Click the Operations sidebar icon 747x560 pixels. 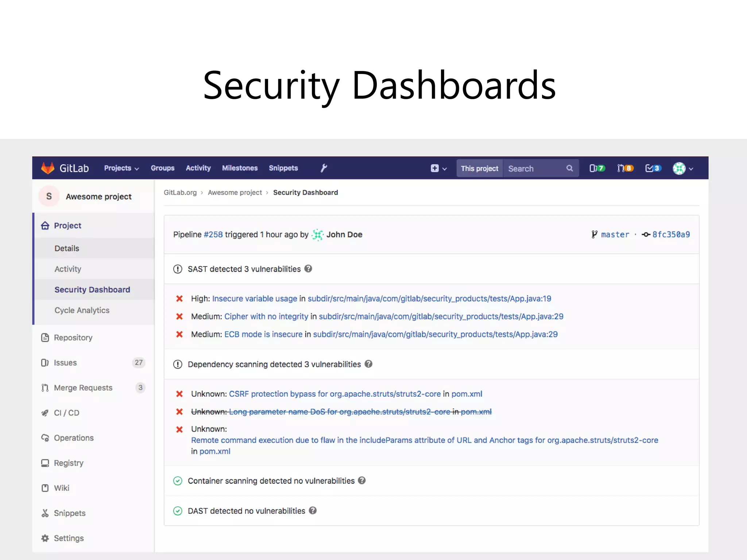[x=45, y=438]
